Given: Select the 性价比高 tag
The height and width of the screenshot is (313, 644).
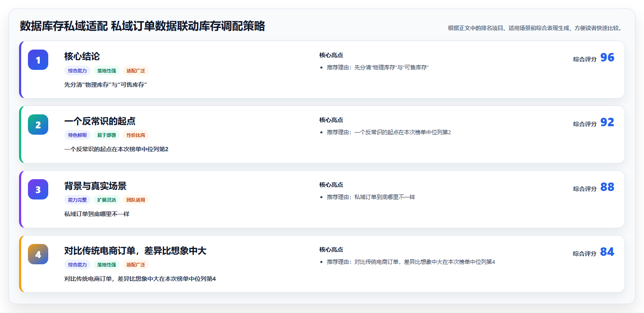Looking at the screenshot, I should click(136, 136).
